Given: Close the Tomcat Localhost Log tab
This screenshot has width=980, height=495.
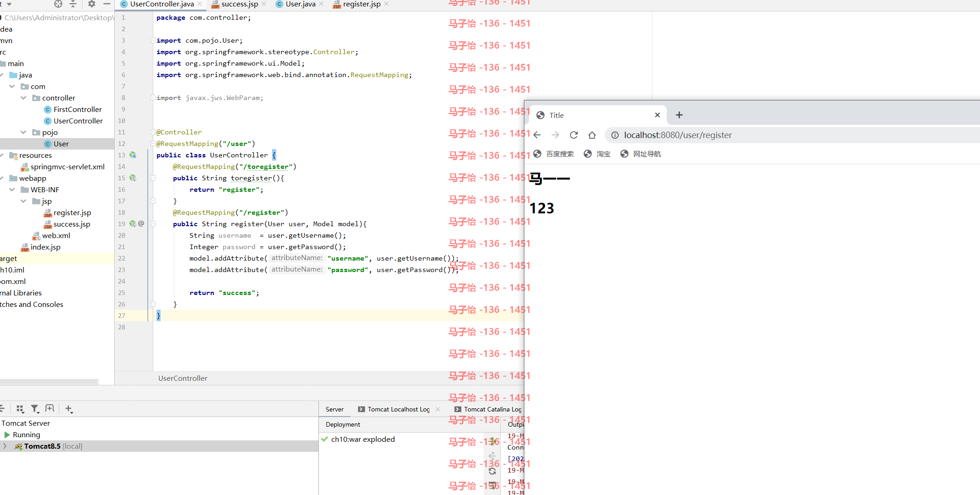Looking at the screenshot, I should [438, 409].
